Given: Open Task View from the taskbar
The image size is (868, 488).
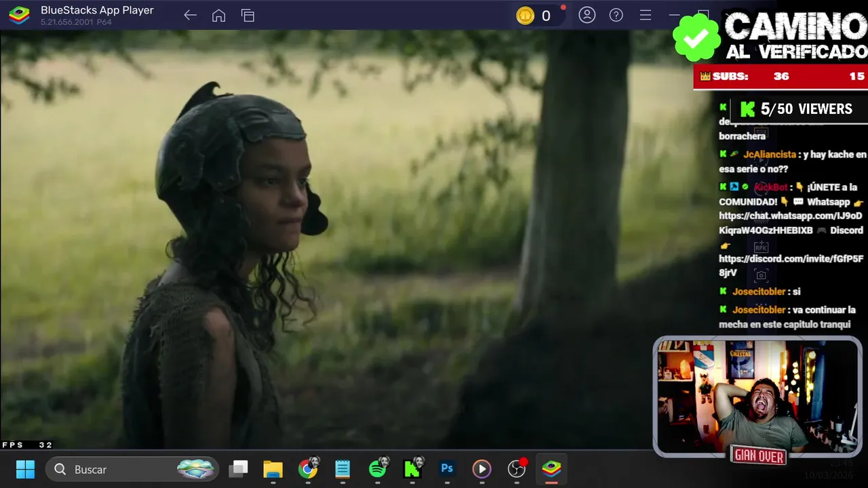Looking at the screenshot, I should (239, 469).
